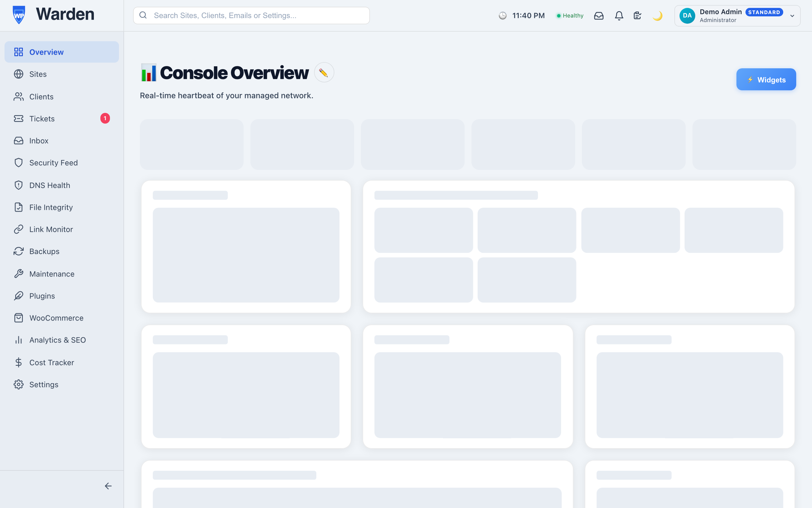Viewport: 812px width, 508px height.
Task: Click the Warden brand name
Action: [x=65, y=14]
